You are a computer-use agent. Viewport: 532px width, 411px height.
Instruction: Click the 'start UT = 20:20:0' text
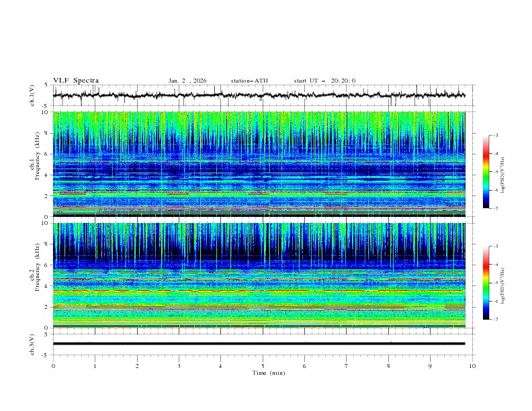[x=324, y=81]
